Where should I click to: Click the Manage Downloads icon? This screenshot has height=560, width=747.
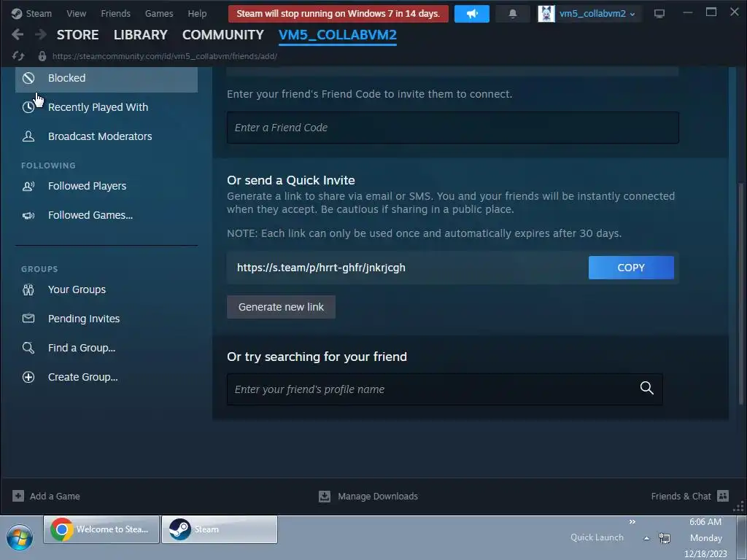325,496
